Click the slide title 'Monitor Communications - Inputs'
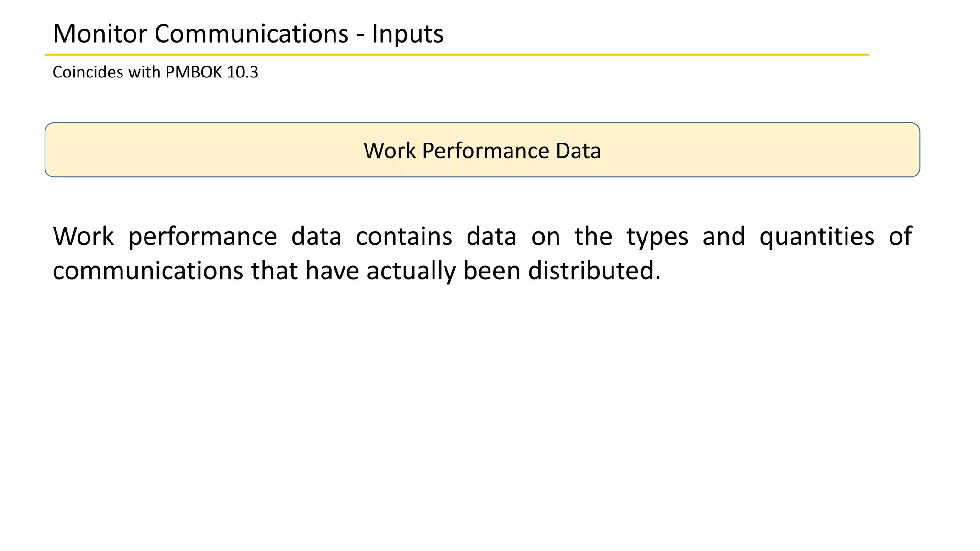The image size is (980, 551). (248, 34)
